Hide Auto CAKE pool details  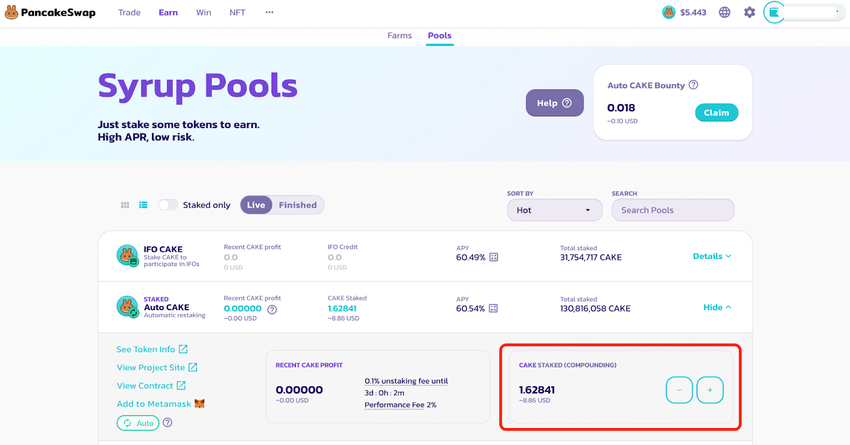point(717,308)
